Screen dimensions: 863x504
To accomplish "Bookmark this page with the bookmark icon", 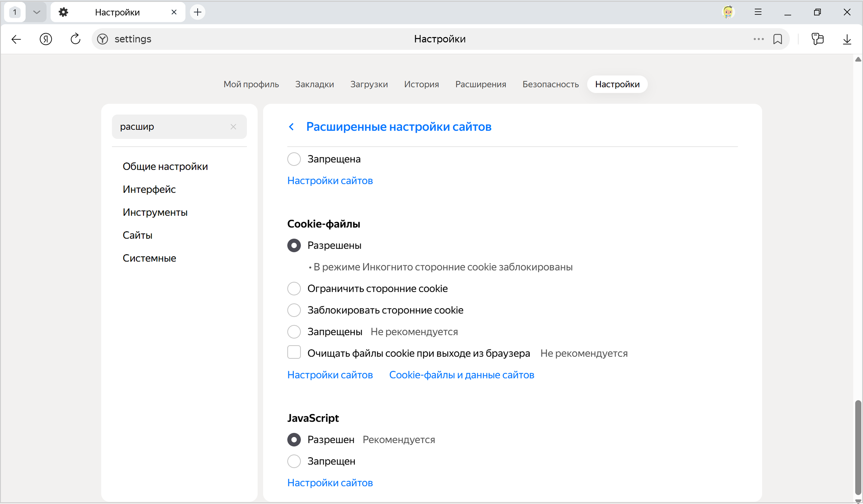I will click(x=777, y=39).
